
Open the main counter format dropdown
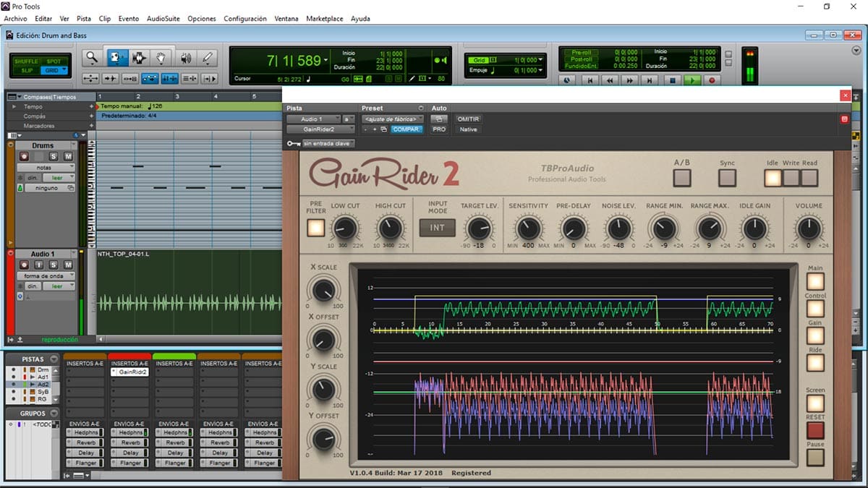[x=326, y=60]
